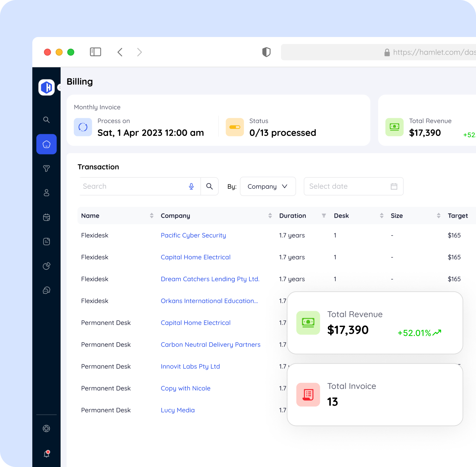Viewport: 476px width, 467px height.
Task: Open notifications bell icon
Action: click(47, 454)
